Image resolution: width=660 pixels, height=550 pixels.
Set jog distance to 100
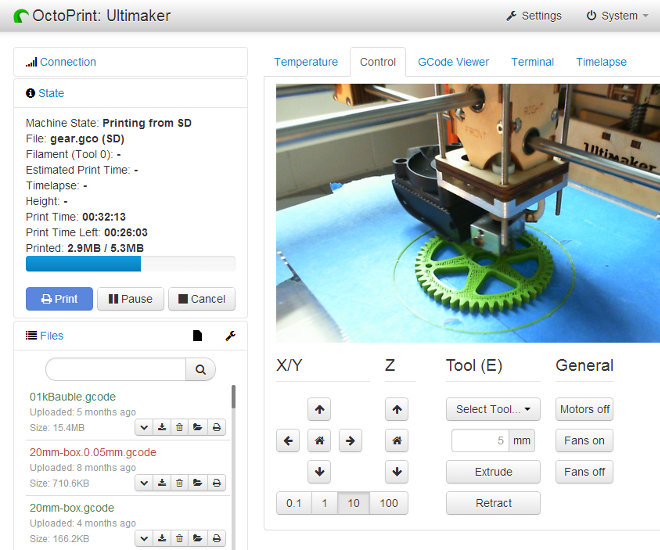[389, 503]
